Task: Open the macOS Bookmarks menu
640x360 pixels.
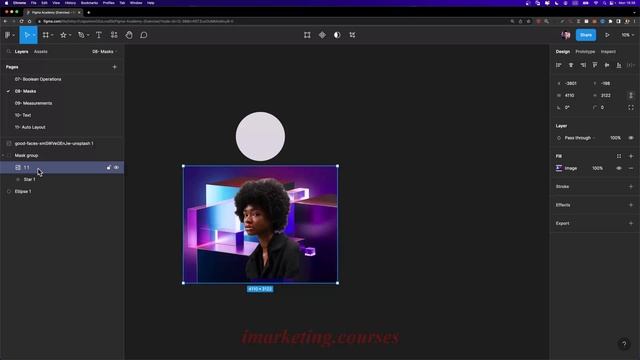Action: [x=89, y=3]
